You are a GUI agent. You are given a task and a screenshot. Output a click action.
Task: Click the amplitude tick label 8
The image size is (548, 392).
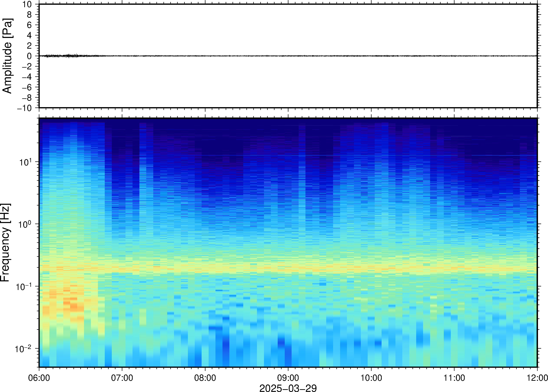pyautogui.click(x=29, y=14)
